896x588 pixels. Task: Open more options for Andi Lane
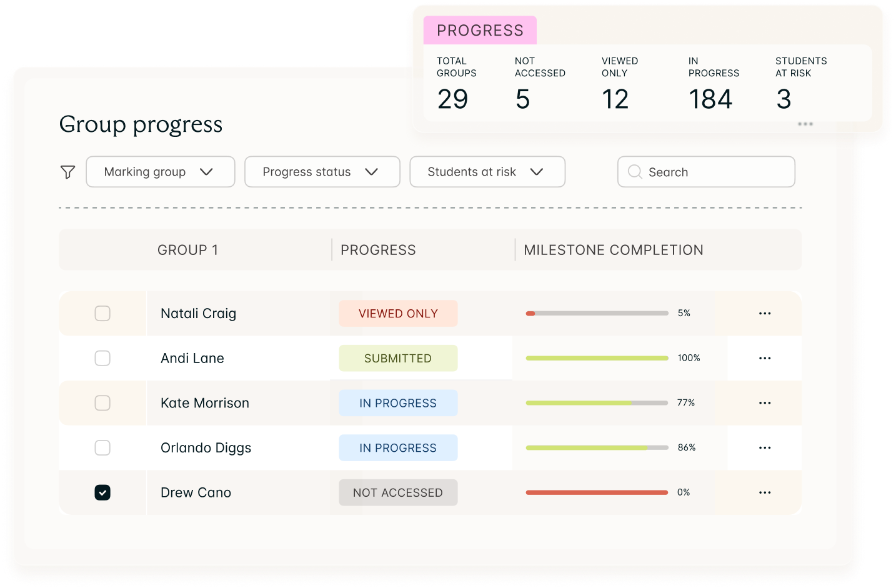(x=765, y=359)
